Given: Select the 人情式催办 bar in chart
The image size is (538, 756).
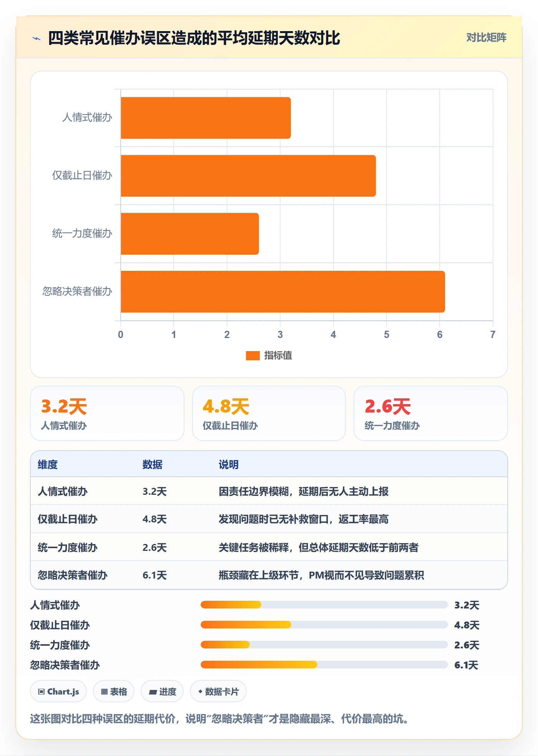Looking at the screenshot, I should tap(206, 118).
